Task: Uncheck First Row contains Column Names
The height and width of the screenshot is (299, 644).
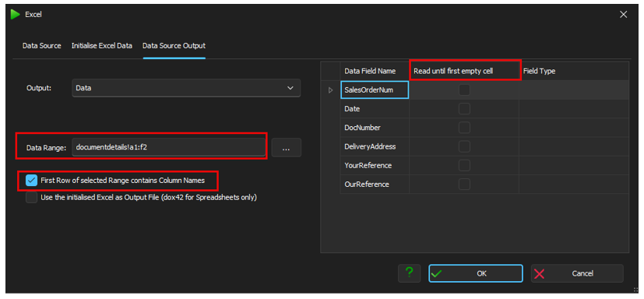Action: (32, 181)
